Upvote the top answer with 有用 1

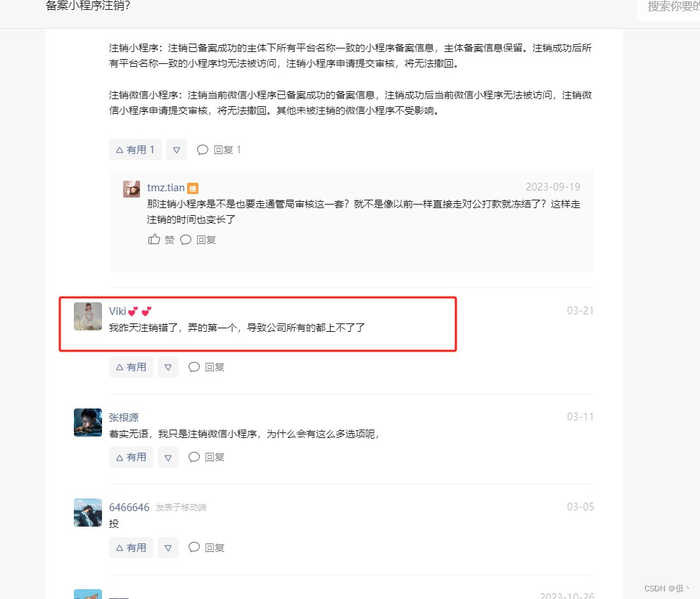[135, 150]
